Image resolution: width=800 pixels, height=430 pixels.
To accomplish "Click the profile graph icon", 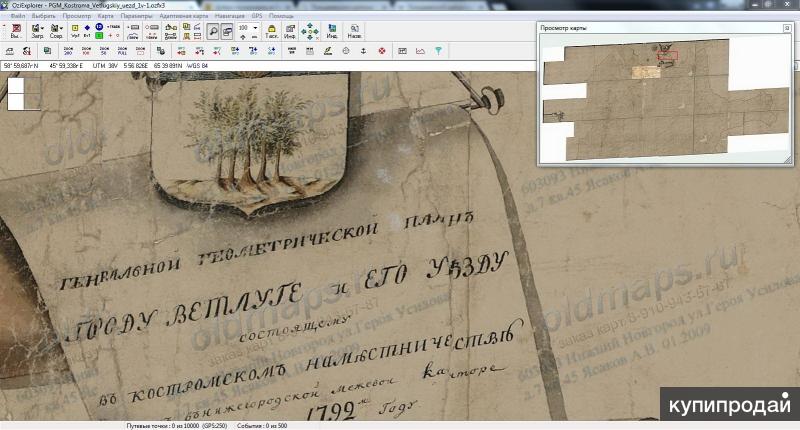I will click(420, 50).
